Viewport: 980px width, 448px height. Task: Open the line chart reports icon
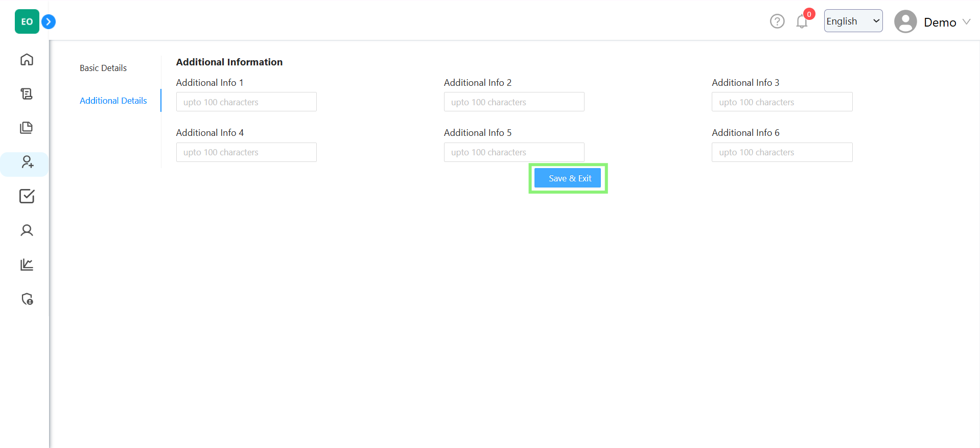point(27,265)
